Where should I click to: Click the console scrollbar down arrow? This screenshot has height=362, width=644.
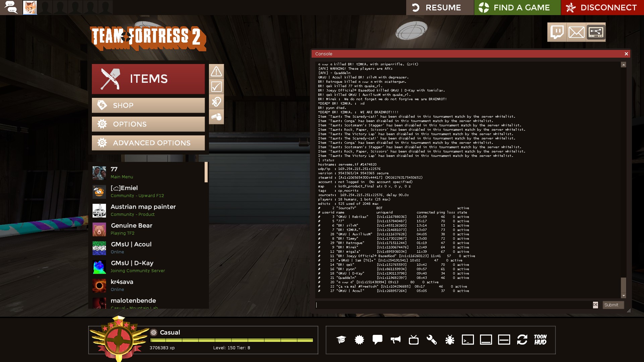click(x=624, y=296)
